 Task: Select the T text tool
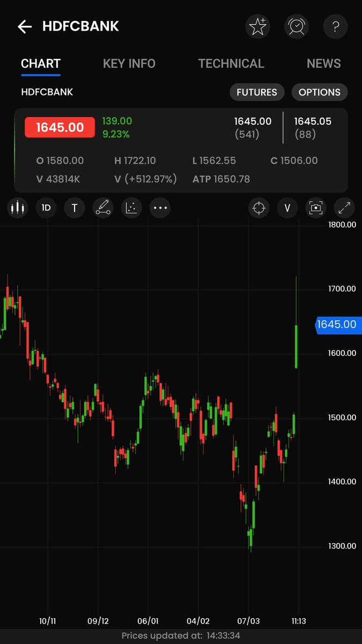[75, 208]
